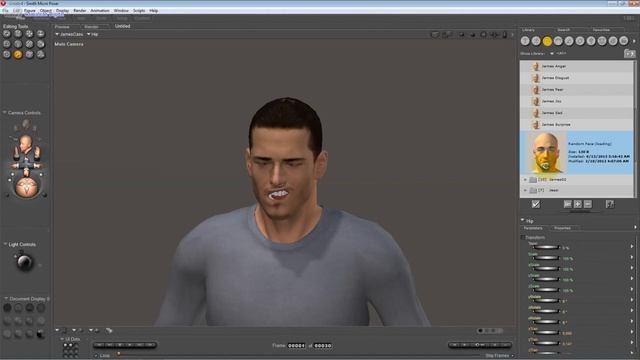Open the Object menu
Screen dimensions: 640x360
pos(46,11)
